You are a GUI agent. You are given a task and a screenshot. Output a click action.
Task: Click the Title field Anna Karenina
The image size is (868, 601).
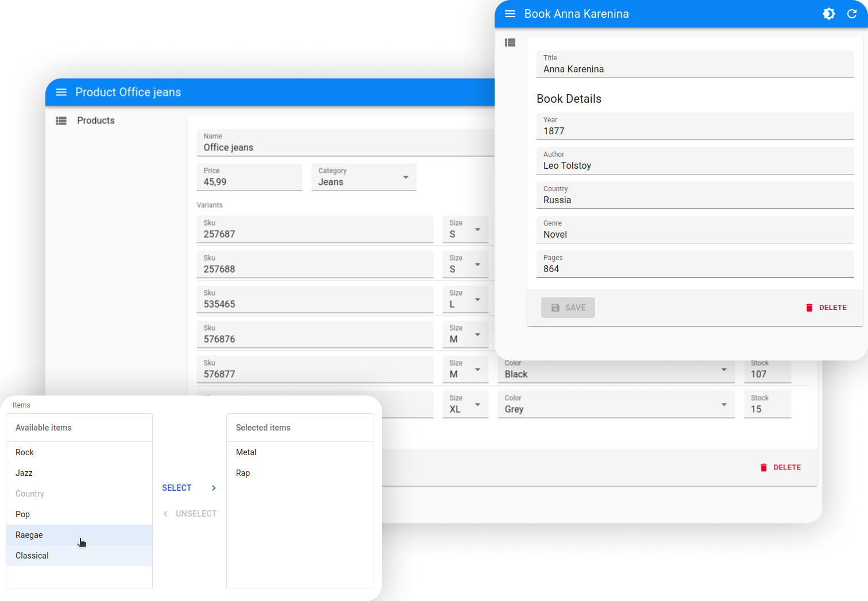(695, 64)
